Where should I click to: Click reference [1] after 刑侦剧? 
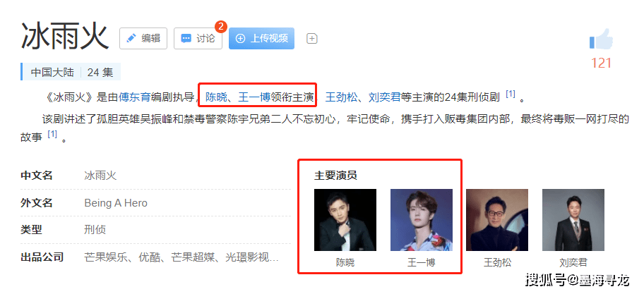510,94
